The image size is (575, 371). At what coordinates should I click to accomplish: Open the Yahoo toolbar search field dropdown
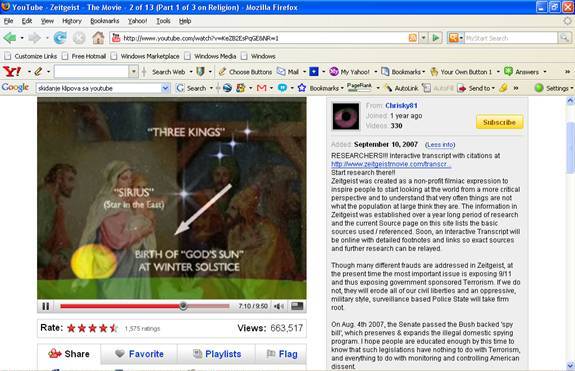[133, 71]
